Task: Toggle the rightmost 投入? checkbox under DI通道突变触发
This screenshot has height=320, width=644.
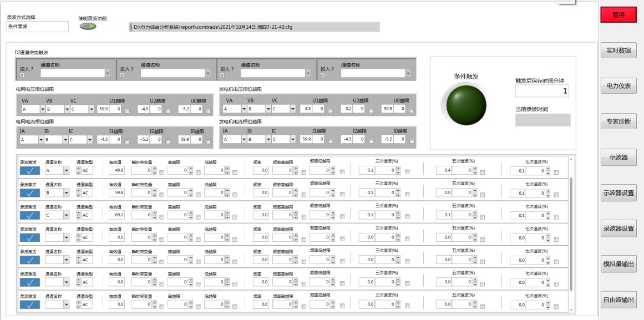Action: pos(322,75)
